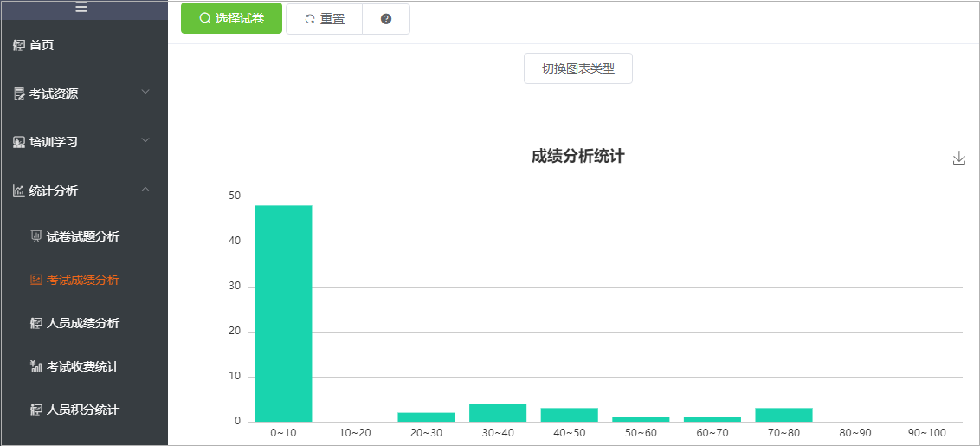The width and height of the screenshot is (980, 446).
Task: Click the 统计分析 chart icon
Action: click(19, 191)
